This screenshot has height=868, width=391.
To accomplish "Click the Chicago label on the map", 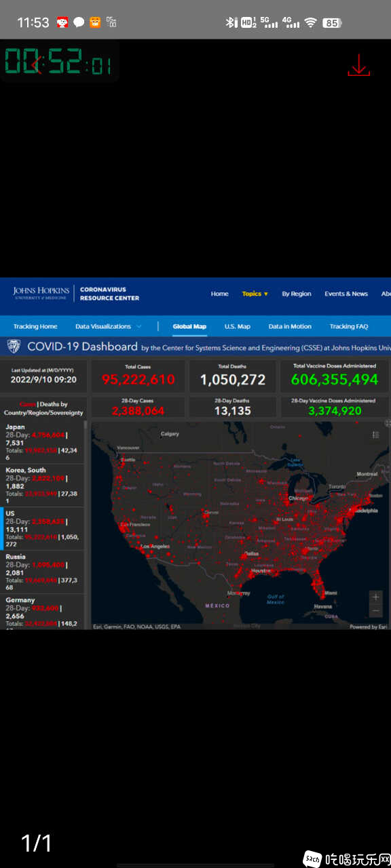I will pos(297,498).
